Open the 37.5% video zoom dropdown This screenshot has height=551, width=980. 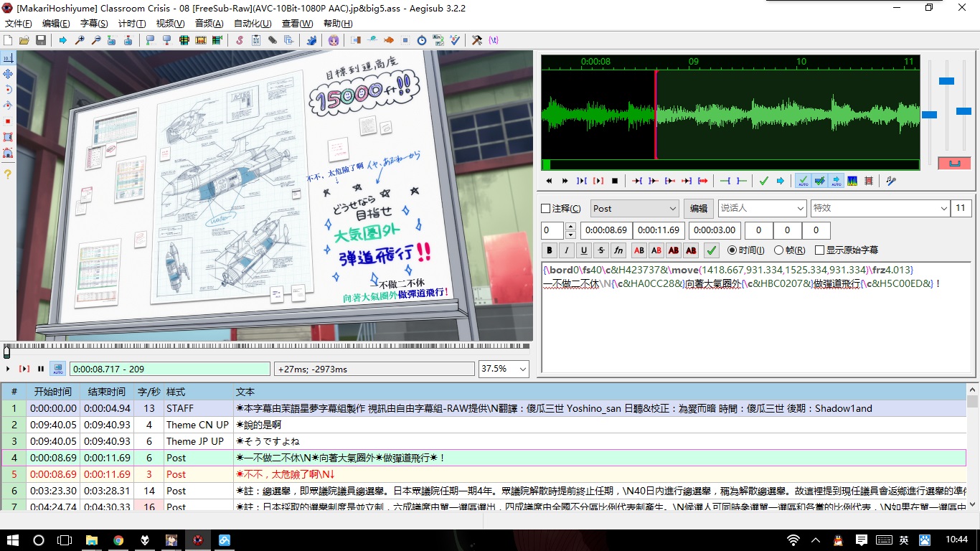point(504,369)
